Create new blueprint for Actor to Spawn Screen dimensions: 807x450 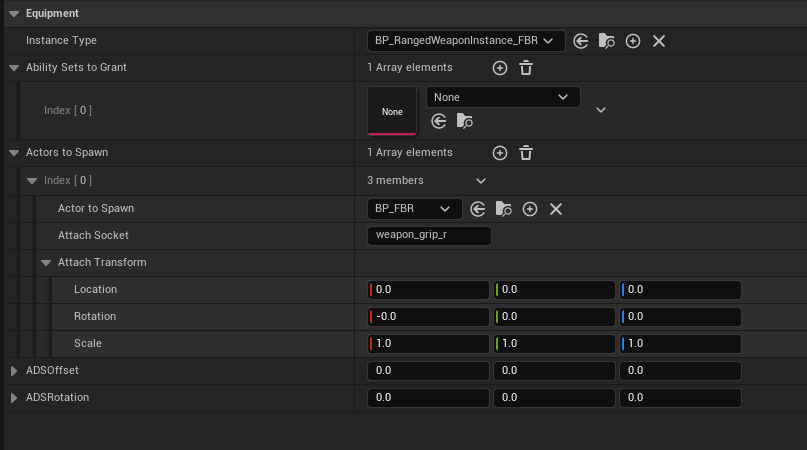click(x=530, y=209)
